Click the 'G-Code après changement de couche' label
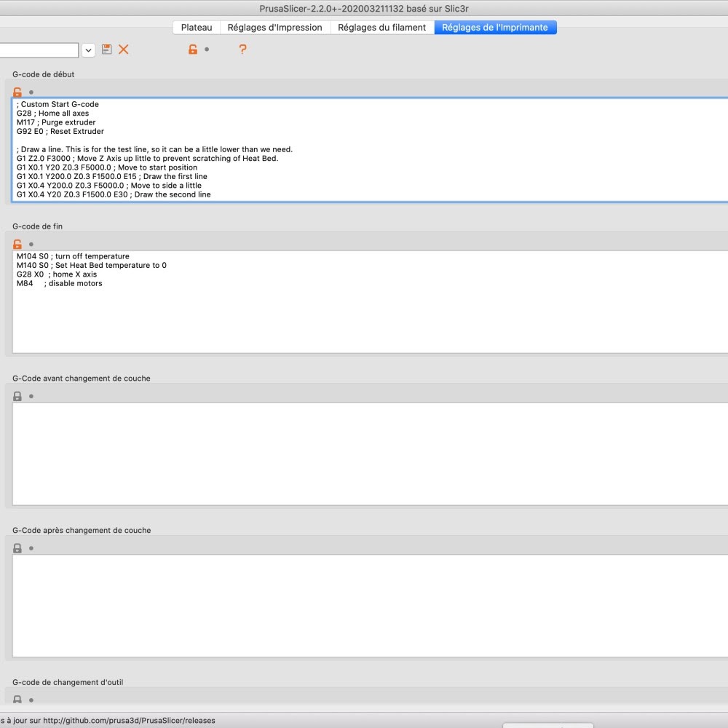This screenshot has width=728, height=728. pyautogui.click(x=82, y=530)
